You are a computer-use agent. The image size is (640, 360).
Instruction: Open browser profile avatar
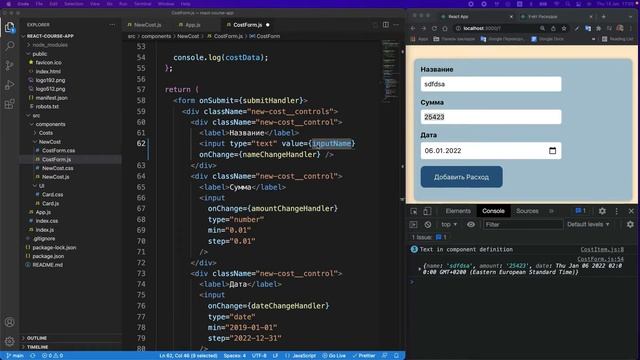(x=620, y=29)
